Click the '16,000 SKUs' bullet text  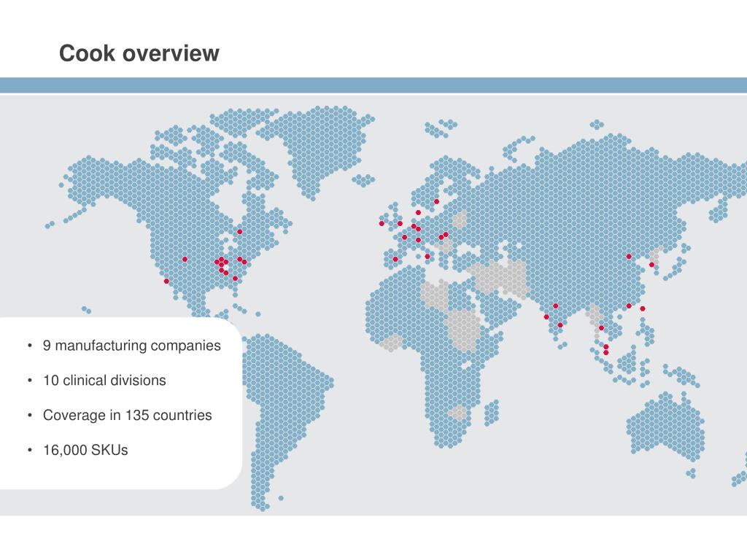tap(85, 450)
